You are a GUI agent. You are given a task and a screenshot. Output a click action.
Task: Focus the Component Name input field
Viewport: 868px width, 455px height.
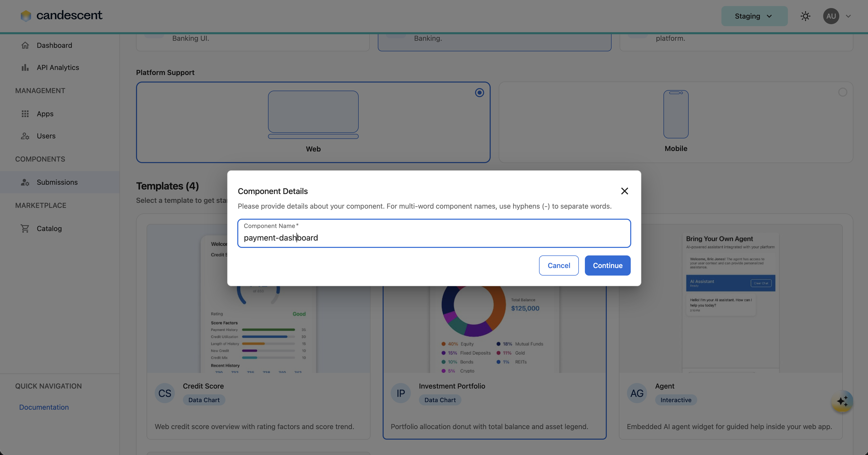434,233
